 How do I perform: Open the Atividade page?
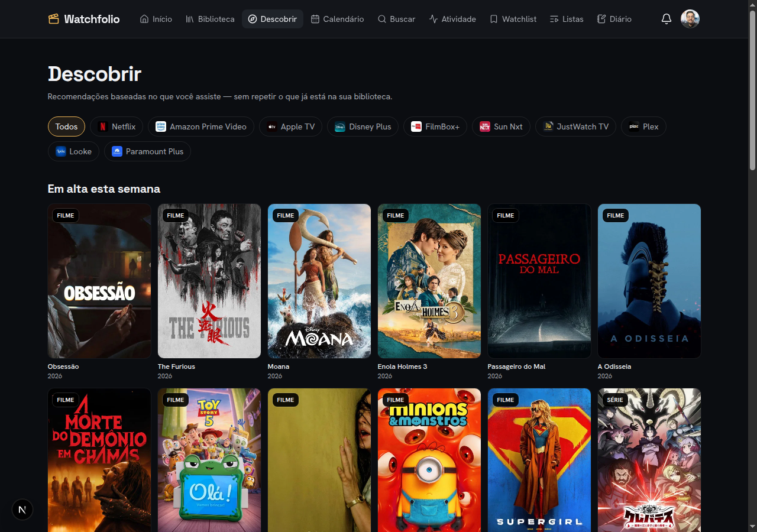[452, 19]
